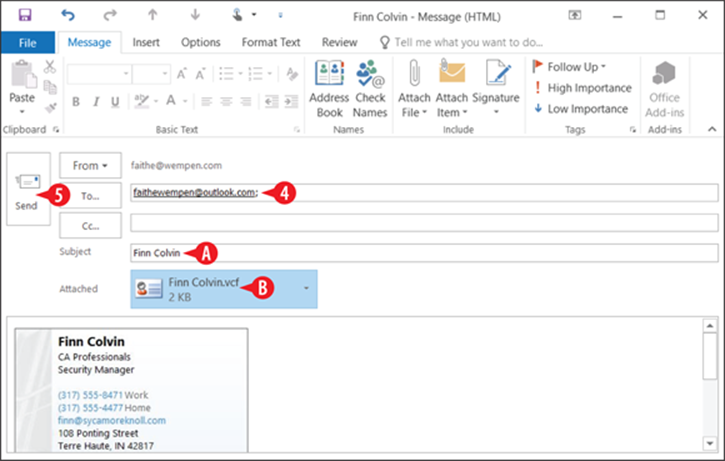The image size is (725, 461).
Task: Click the Paste clipboard icon
Action: pyautogui.click(x=23, y=75)
